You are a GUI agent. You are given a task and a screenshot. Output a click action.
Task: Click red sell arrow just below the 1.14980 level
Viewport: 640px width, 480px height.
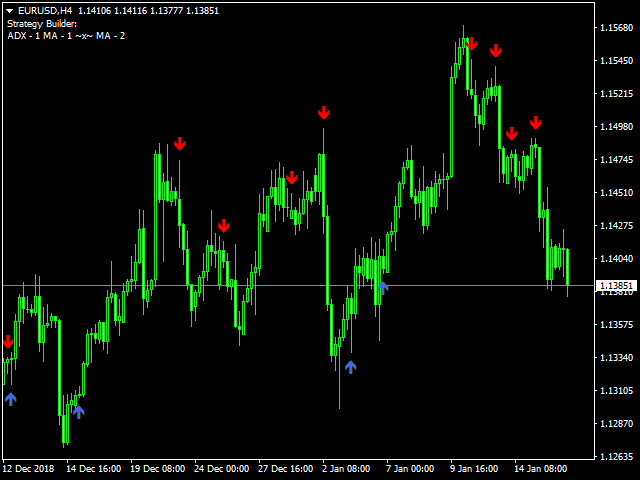tap(511, 133)
